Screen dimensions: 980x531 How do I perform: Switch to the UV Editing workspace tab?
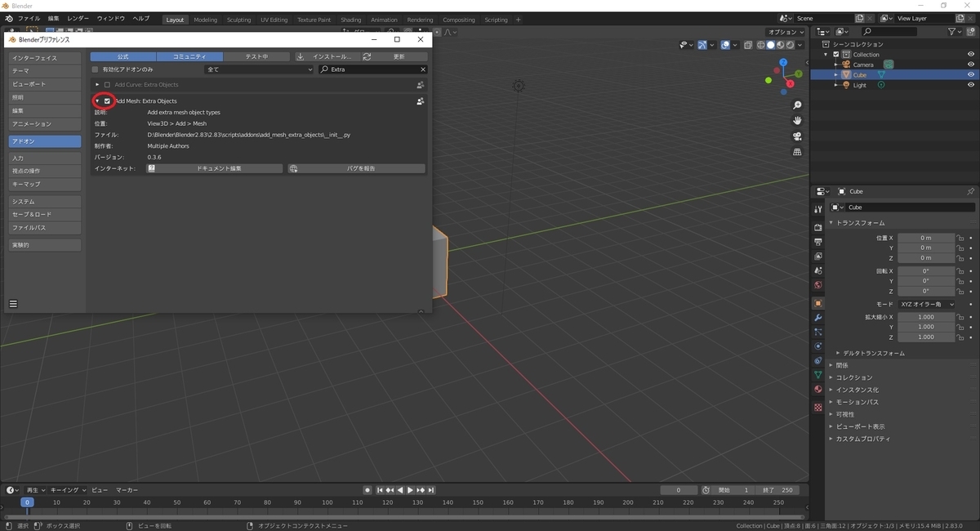click(x=274, y=20)
